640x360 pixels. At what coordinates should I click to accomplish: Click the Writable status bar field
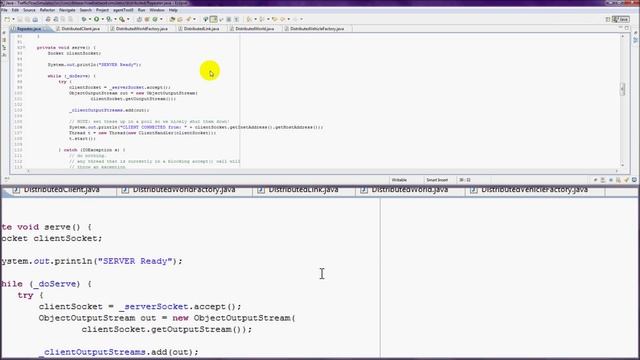coord(399,180)
